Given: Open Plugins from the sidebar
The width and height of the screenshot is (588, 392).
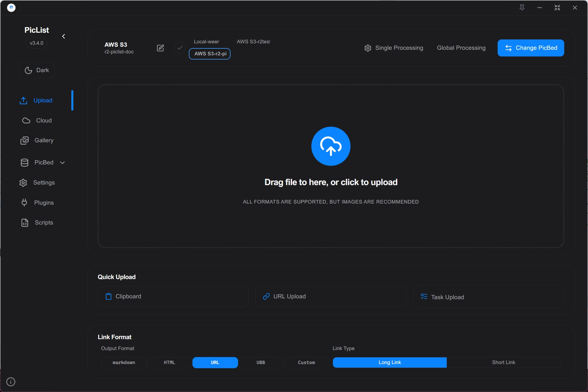Looking at the screenshot, I should (37, 203).
